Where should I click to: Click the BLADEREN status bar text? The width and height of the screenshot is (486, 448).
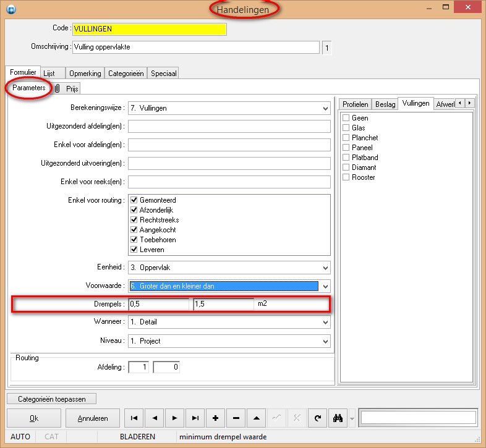137,437
